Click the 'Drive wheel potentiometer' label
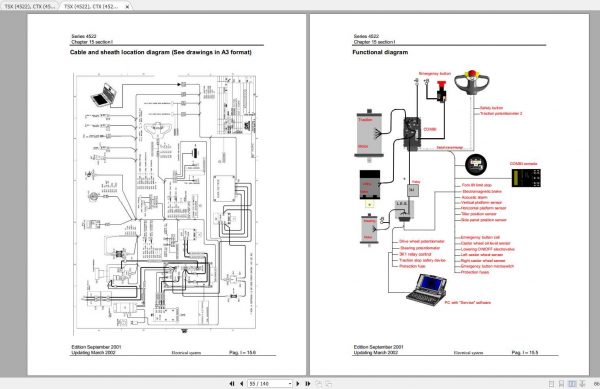The height and width of the screenshot is (389, 600). [x=422, y=242]
